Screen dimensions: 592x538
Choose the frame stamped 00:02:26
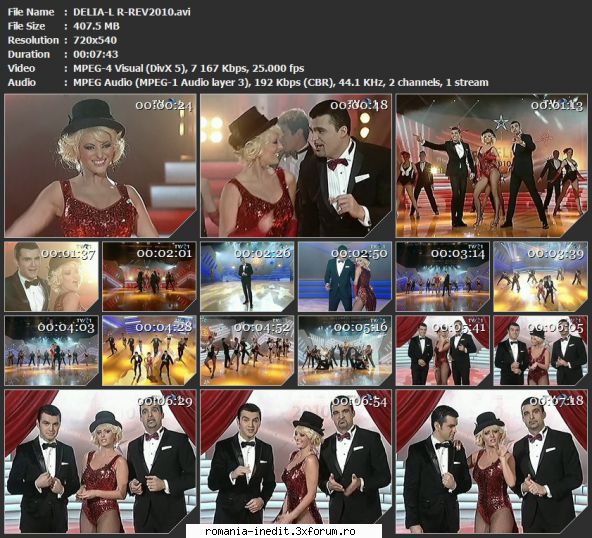click(247, 277)
